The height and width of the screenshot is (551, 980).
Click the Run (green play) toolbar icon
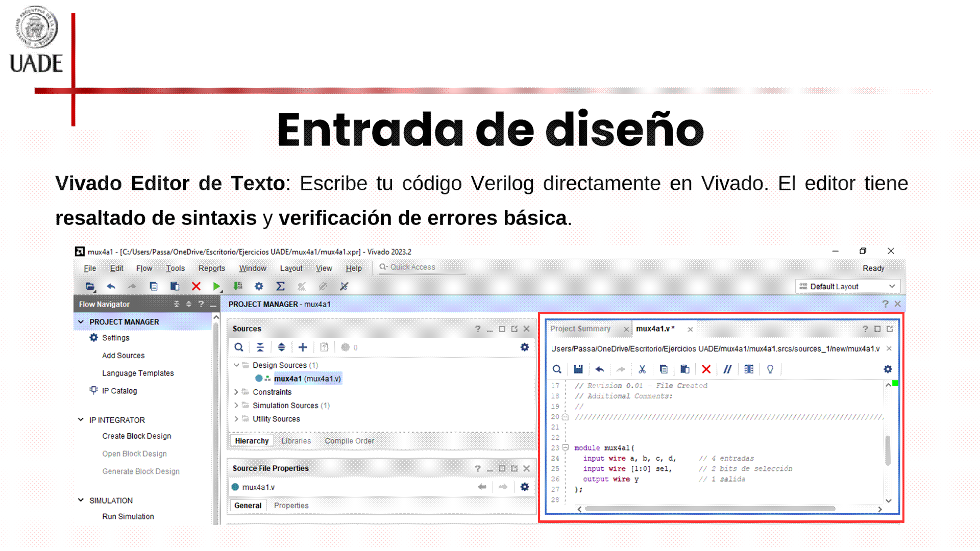[x=216, y=286]
